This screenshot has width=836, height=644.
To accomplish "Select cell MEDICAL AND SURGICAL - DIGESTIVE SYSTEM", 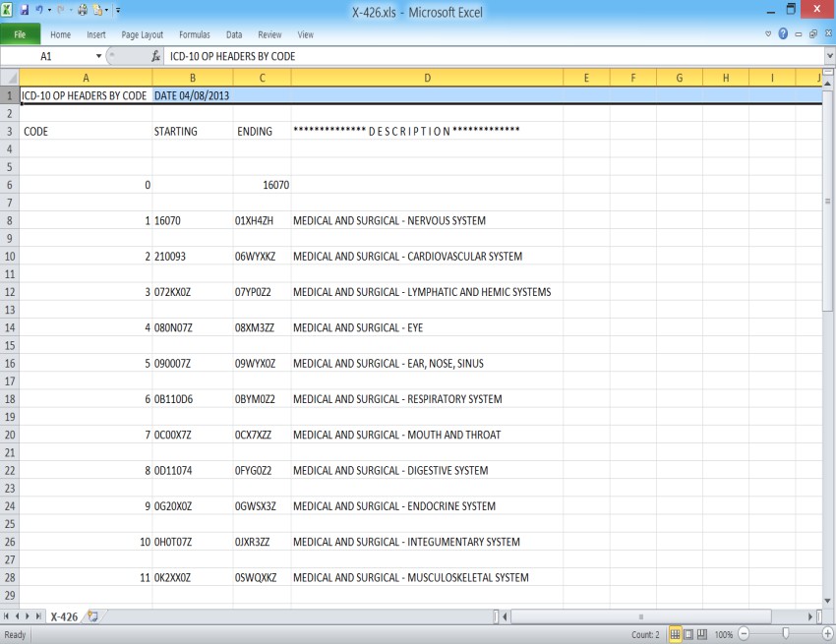I will [427, 471].
